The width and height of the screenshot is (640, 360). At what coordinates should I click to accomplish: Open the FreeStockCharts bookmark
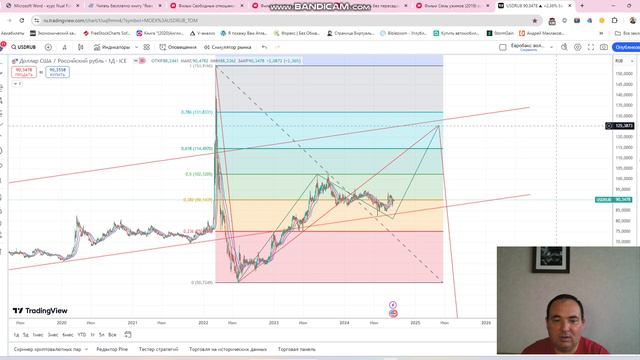point(106,33)
